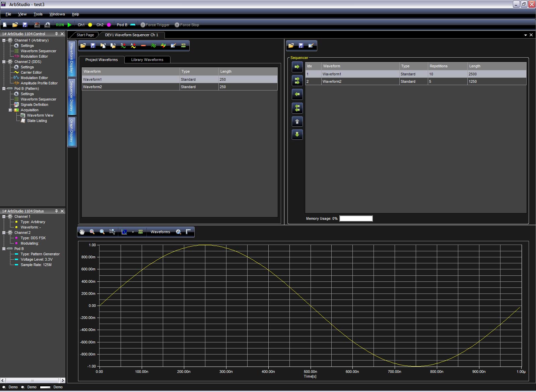Image resolution: width=536 pixels, height=392 pixels.
Task: Click the ruler measurement icon in the graph toolbar
Action: (188, 232)
